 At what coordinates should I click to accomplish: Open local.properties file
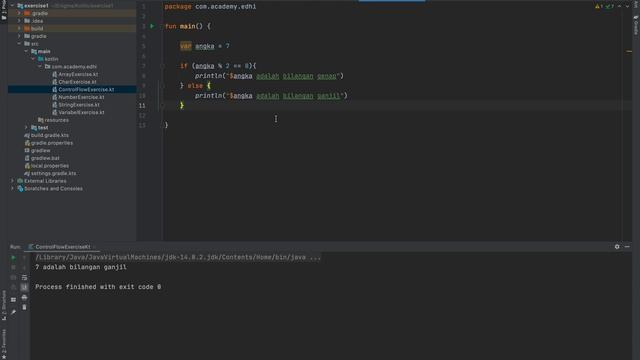click(x=50, y=166)
